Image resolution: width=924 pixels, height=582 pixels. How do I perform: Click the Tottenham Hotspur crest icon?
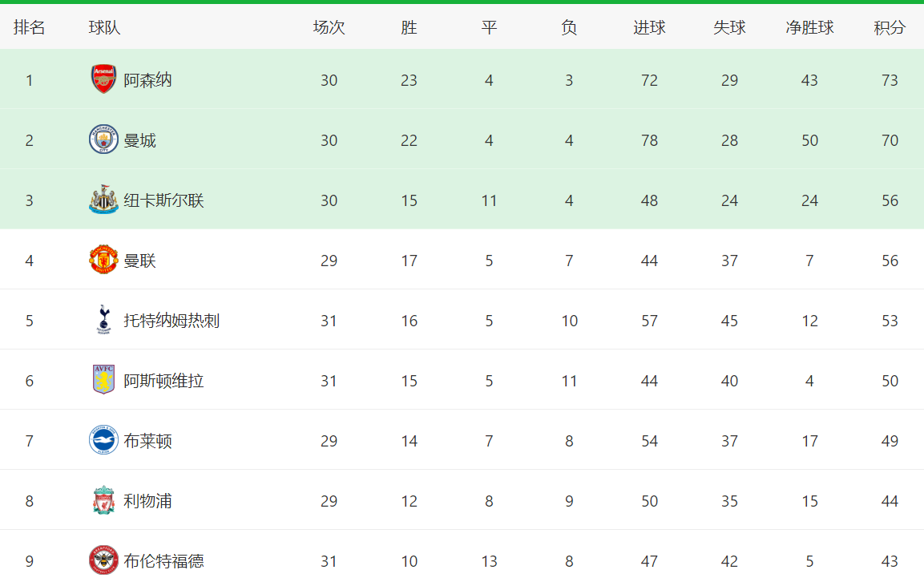tap(103, 320)
